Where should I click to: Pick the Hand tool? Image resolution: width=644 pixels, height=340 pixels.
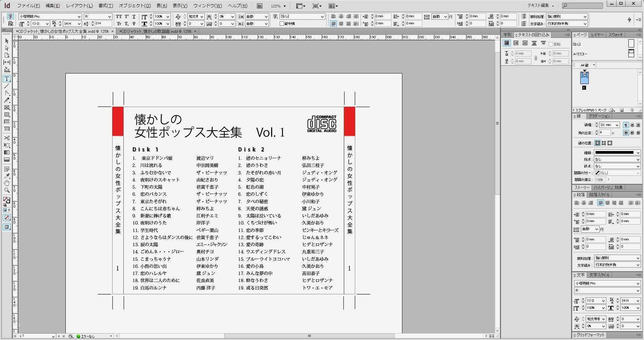(6, 183)
